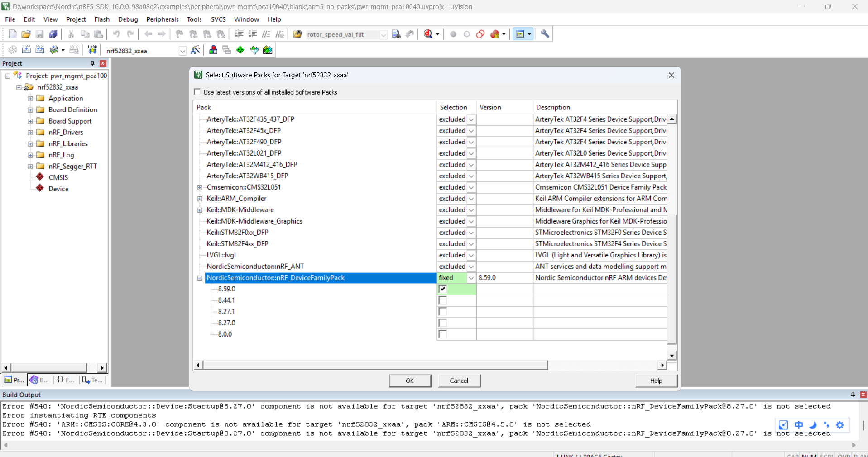Uncheck the 8.59.0 version checkbox
868x457 pixels.
coord(443,289)
